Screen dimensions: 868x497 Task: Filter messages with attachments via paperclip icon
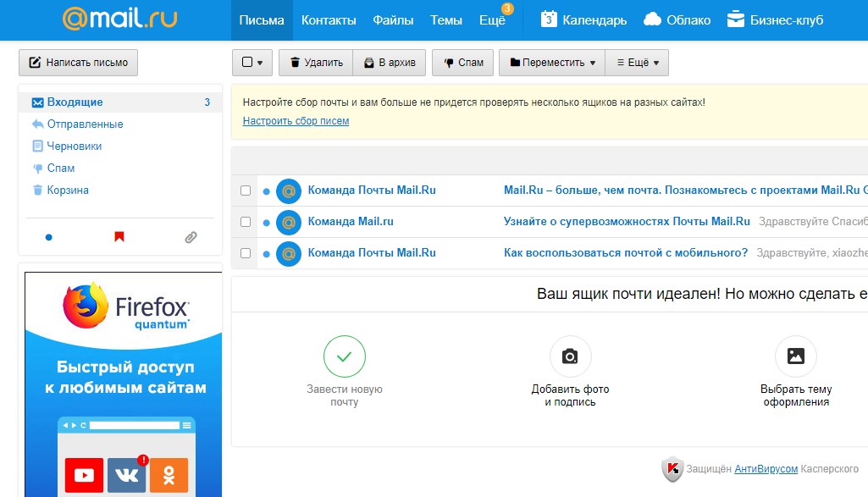click(x=192, y=237)
